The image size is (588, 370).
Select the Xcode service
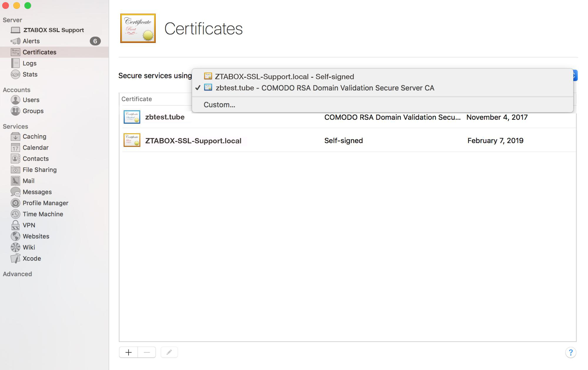(x=31, y=259)
